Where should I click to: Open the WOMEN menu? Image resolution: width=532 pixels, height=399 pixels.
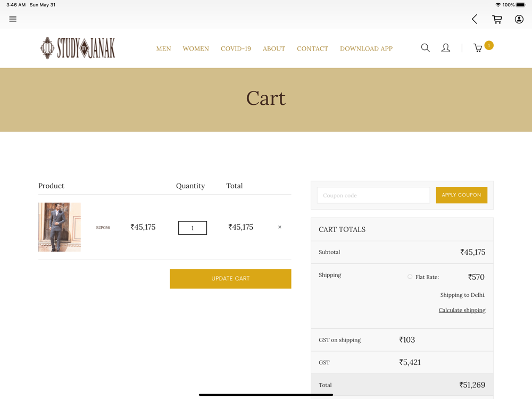[x=196, y=48]
